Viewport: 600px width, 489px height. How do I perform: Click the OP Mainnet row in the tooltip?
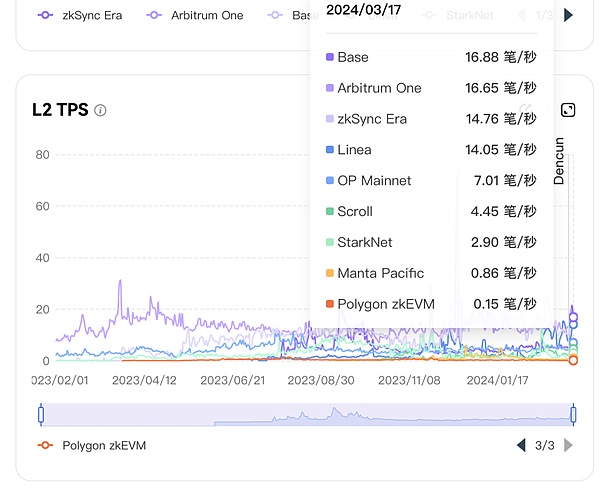pos(430,181)
